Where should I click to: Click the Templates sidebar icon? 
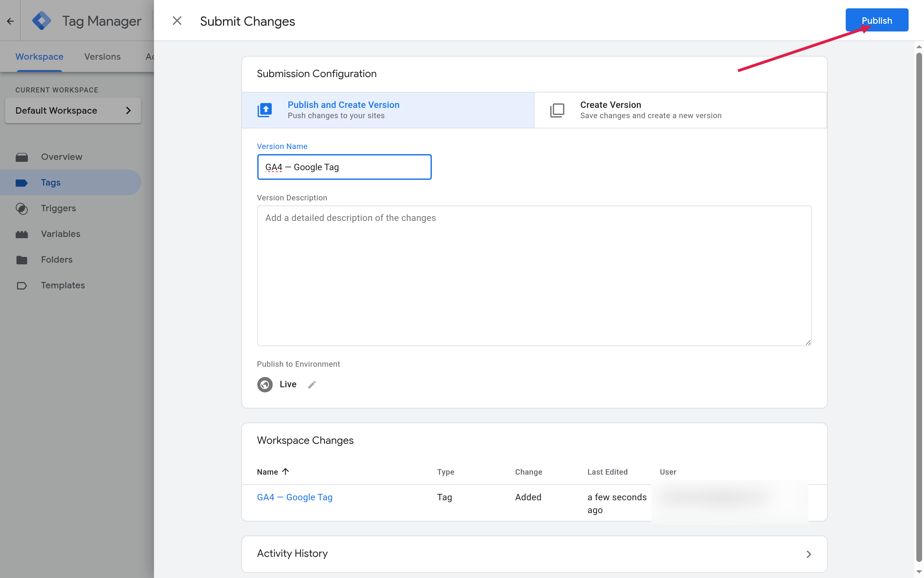point(22,285)
